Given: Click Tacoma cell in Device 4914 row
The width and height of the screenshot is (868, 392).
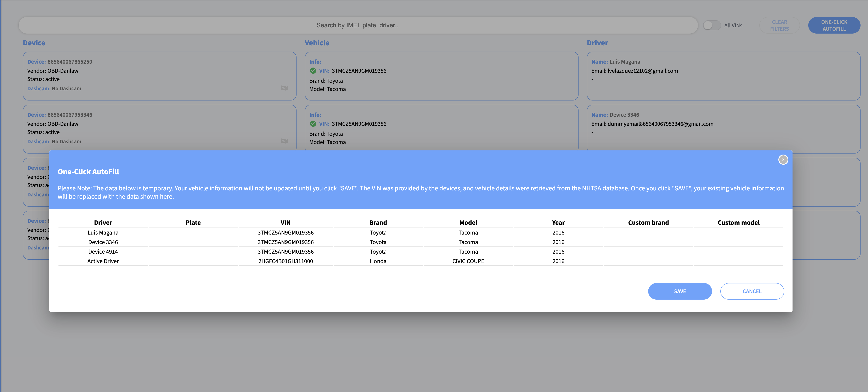Looking at the screenshot, I should click(468, 252).
